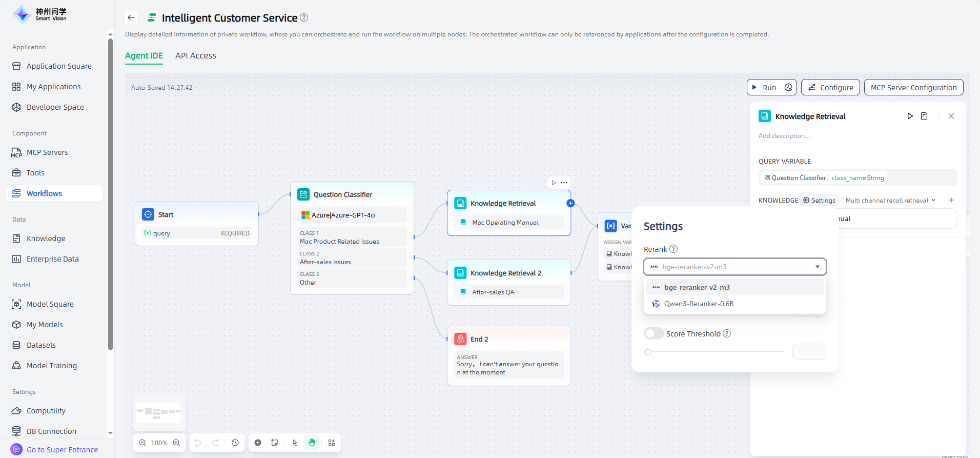This screenshot has height=458, width=980.
Task: Open Multi channel recall retrieval dropdown
Action: pyautogui.click(x=890, y=201)
